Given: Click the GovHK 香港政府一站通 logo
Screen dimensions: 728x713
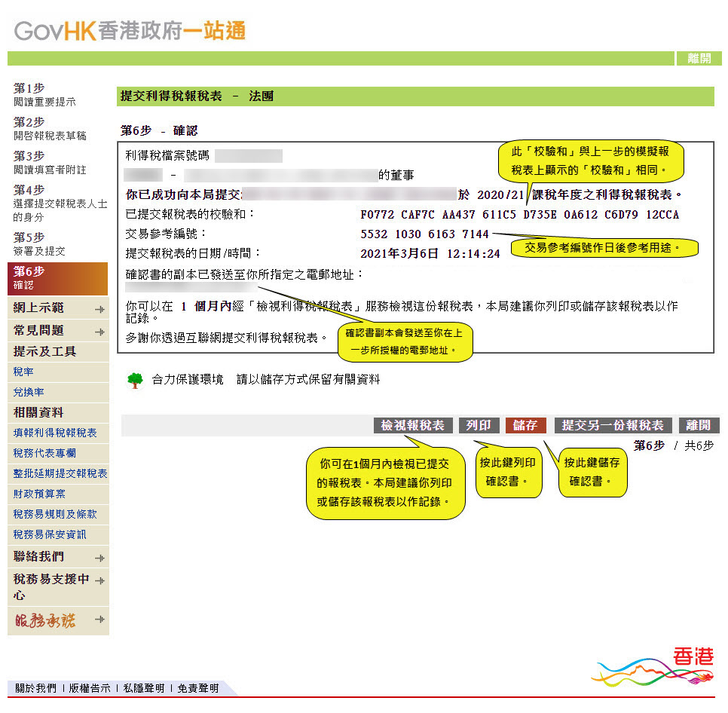Looking at the screenshot, I should point(130,31).
